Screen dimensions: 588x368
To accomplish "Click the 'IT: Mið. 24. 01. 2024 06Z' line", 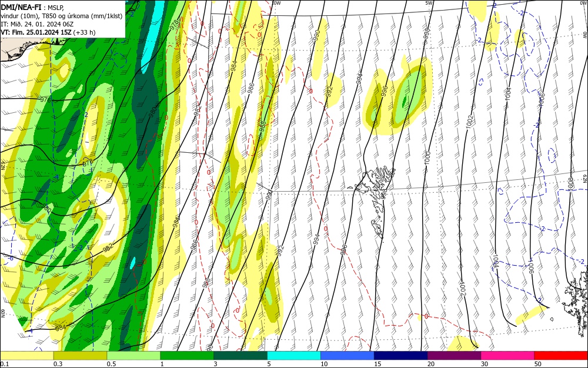I will point(37,24).
